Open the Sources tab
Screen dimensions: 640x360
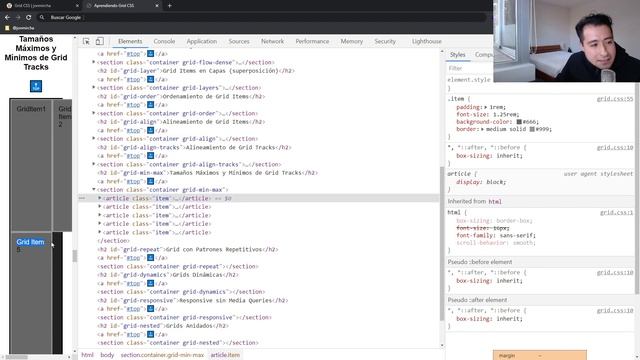click(x=239, y=41)
